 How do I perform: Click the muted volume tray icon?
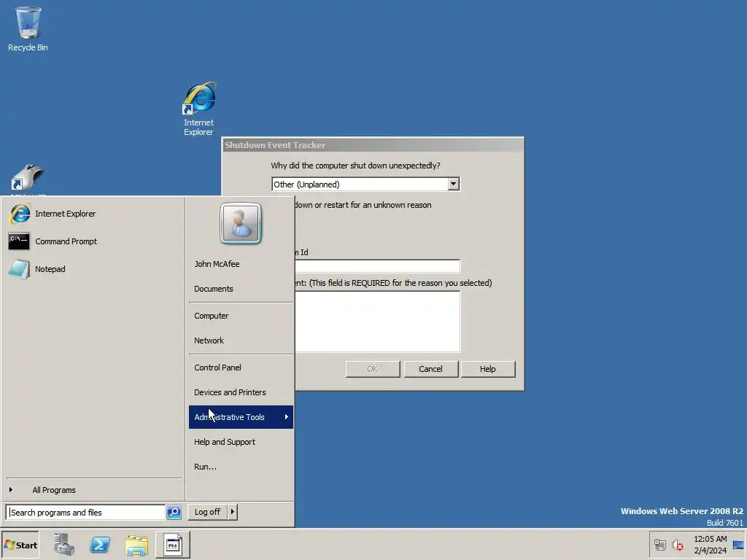(x=678, y=545)
